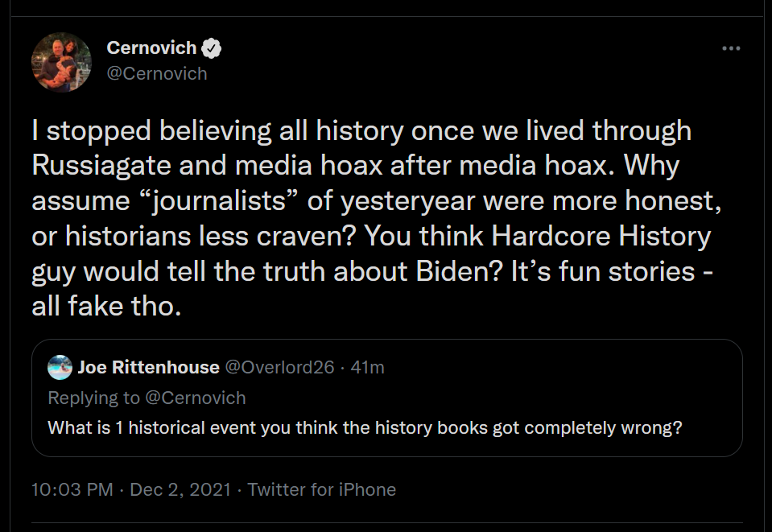This screenshot has width=772, height=532.
Task: Click the @Cernovich handle below the name
Action: click(x=157, y=73)
